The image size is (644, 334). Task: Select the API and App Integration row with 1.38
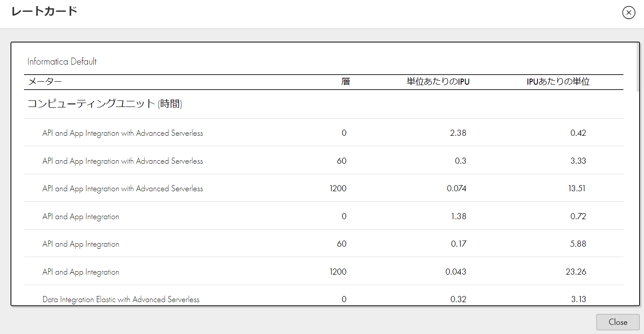pos(324,216)
